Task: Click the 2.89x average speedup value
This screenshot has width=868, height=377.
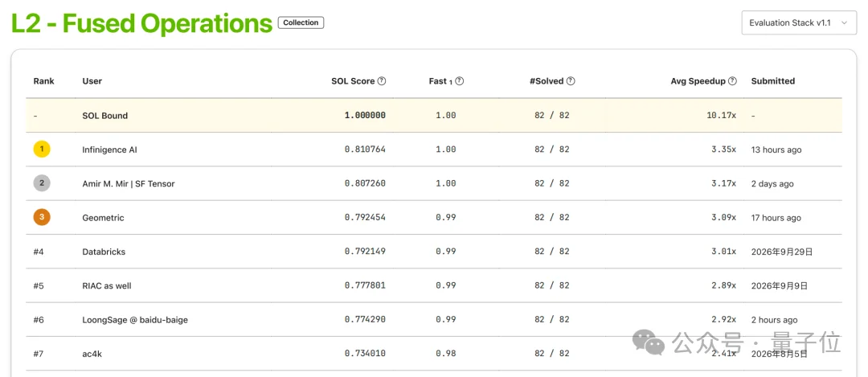Action: [x=724, y=285]
